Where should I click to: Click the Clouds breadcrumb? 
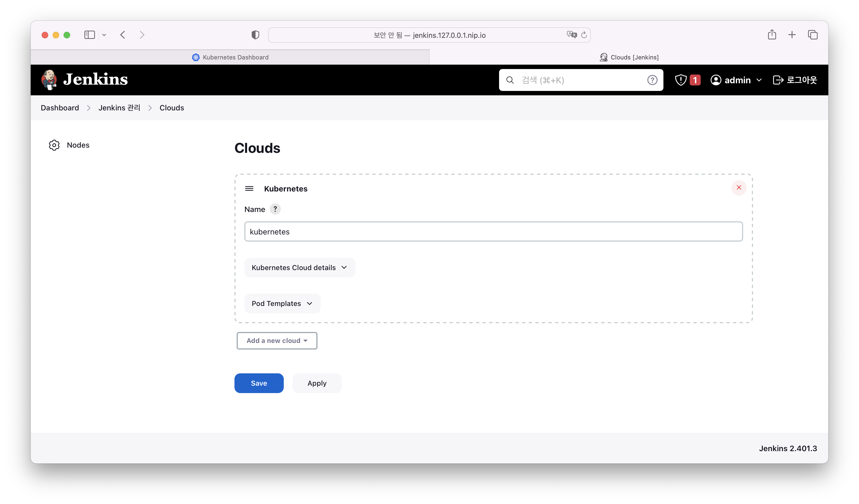(x=172, y=108)
